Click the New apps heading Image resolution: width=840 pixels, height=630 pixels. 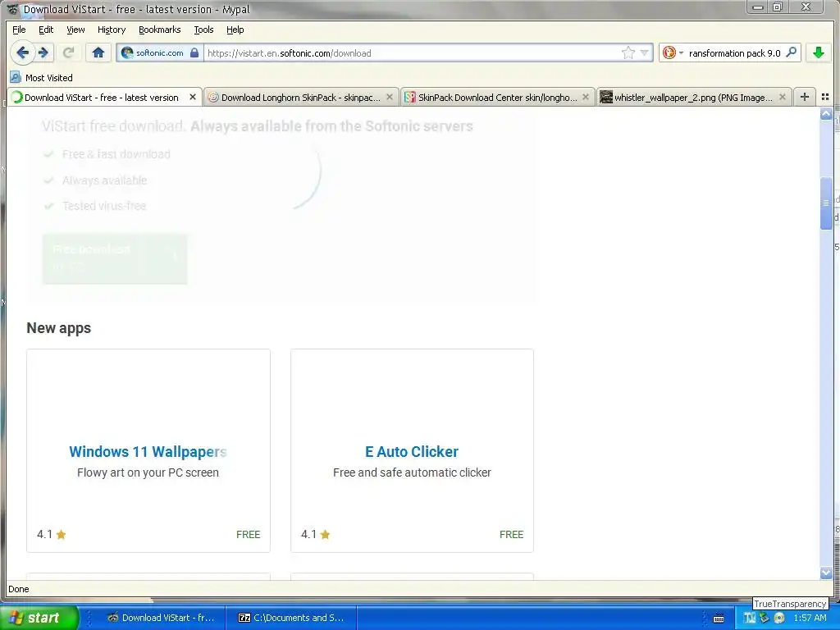(59, 328)
